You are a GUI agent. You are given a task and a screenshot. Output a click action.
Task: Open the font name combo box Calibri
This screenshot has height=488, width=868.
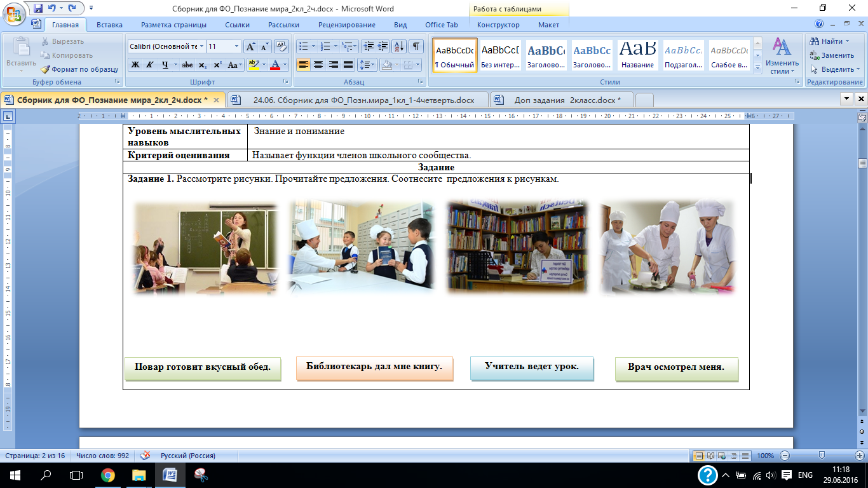[x=166, y=46]
